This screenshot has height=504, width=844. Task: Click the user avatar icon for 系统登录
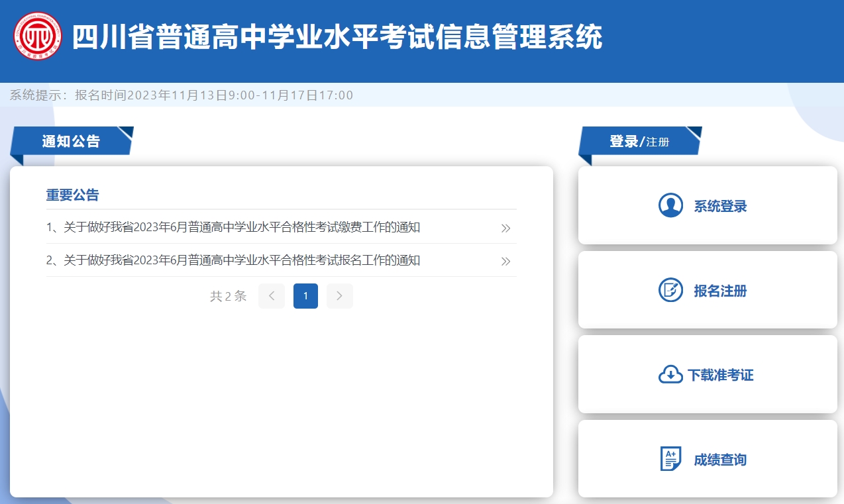pos(670,205)
